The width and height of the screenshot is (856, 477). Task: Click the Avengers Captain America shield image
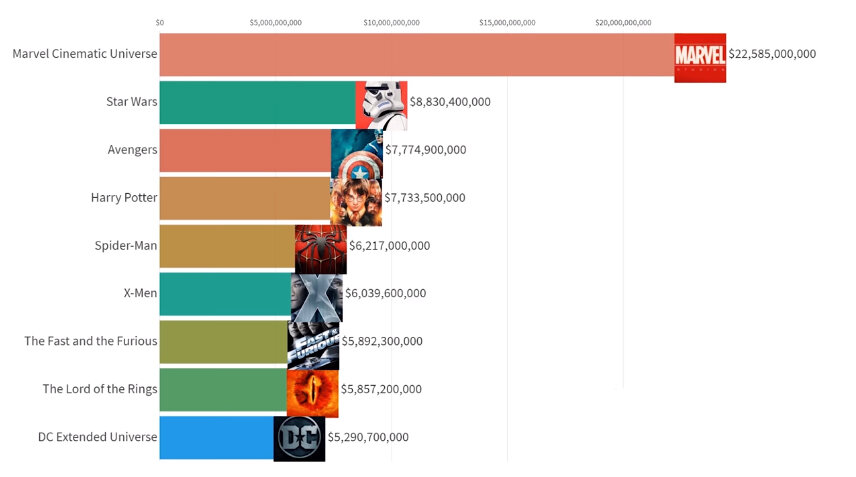357,154
